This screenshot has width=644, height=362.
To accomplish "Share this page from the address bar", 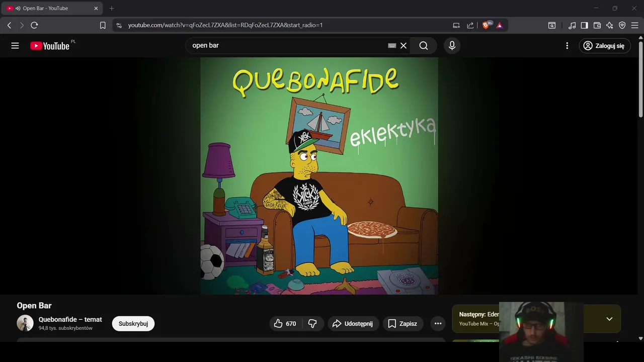I will pos(470,25).
